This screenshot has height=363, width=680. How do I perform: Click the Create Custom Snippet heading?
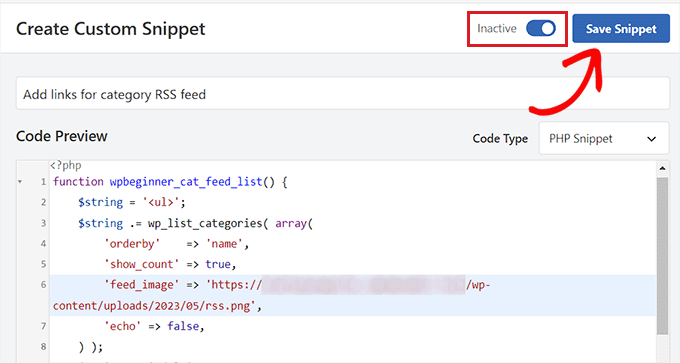click(x=111, y=29)
